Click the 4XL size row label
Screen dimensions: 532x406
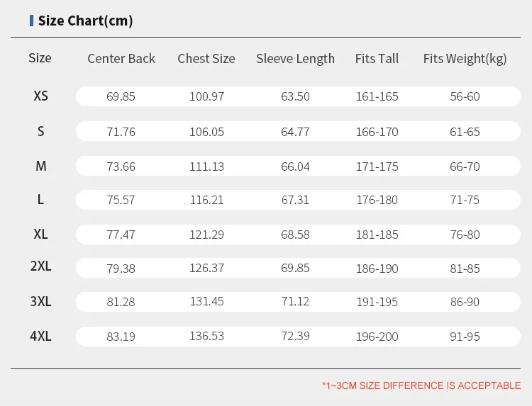click(x=40, y=336)
